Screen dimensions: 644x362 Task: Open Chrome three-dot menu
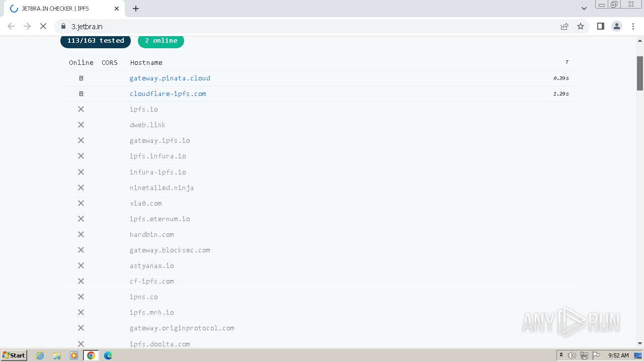[633, 26]
